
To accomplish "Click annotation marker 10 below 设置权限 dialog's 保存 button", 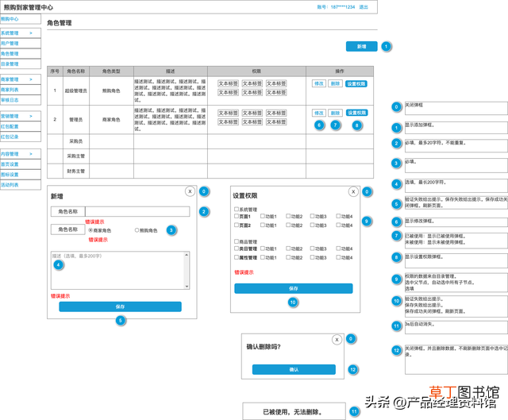I will [293, 302].
